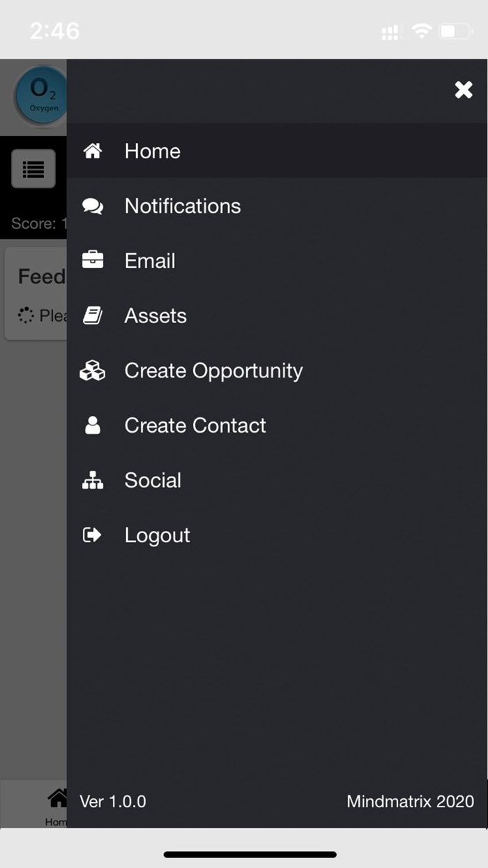Go to Email in the menu
The image size is (488, 868).
[150, 260]
